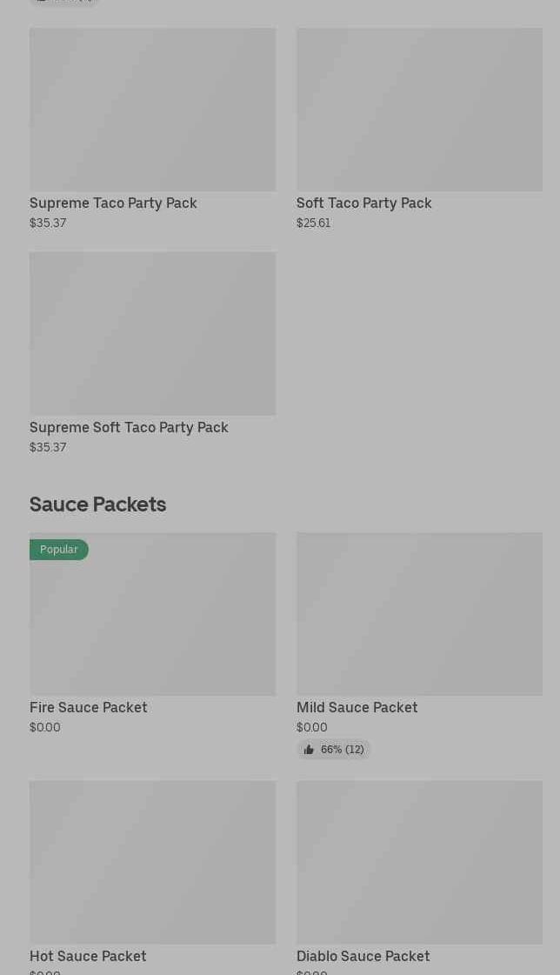Open the Hot Sauce Packet name
Viewport: 560px width, 975px height.
click(88, 956)
